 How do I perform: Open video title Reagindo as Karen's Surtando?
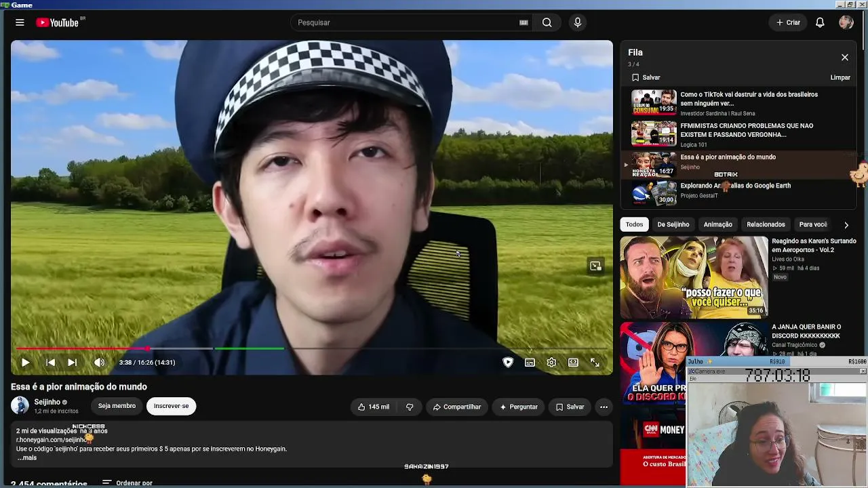(814, 245)
